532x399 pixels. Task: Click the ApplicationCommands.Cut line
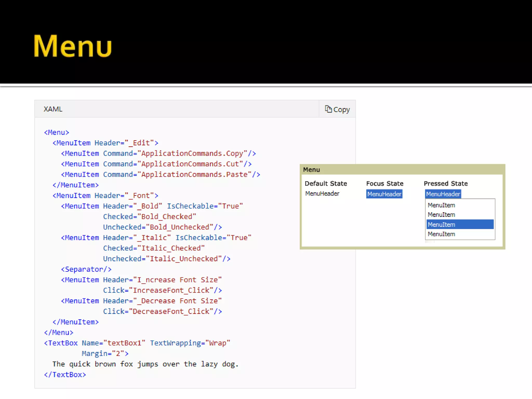[x=156, y=164]
